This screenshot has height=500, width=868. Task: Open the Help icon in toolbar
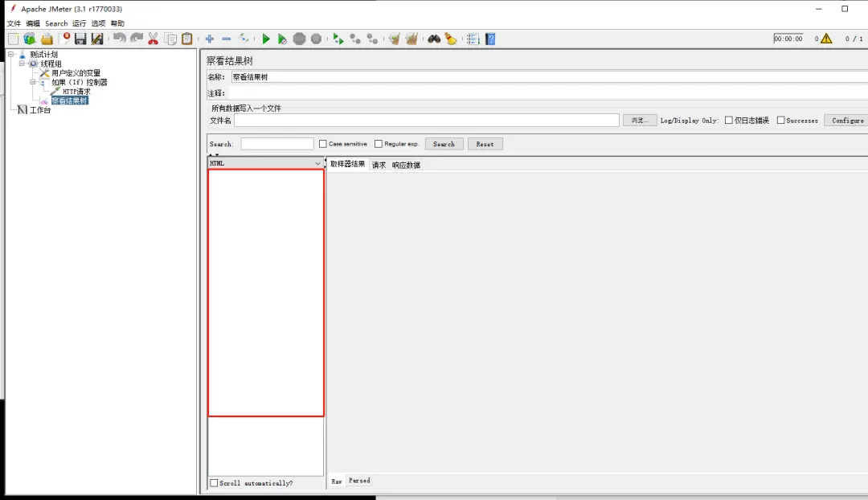point(490,39)
